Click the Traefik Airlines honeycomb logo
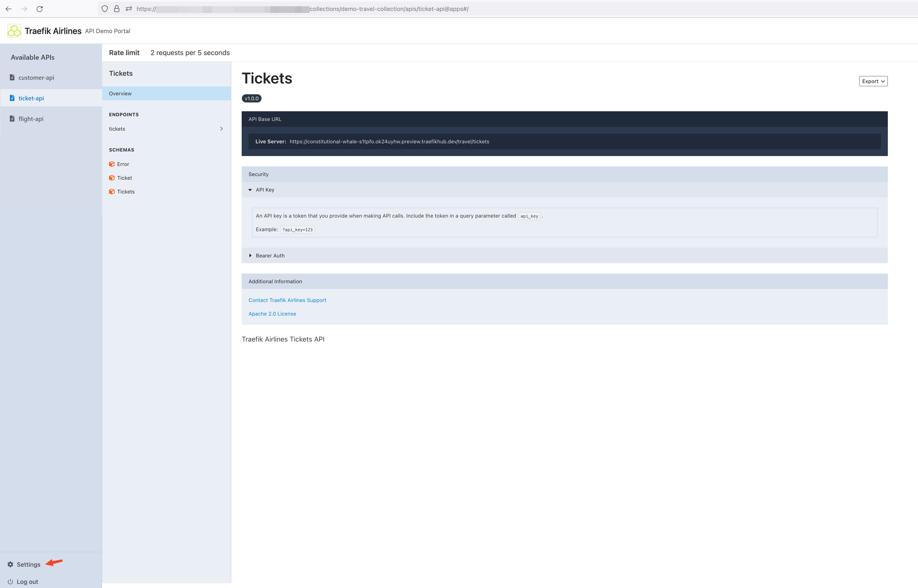The width and height of the screenshot is (918, 588). pos(14,31)
